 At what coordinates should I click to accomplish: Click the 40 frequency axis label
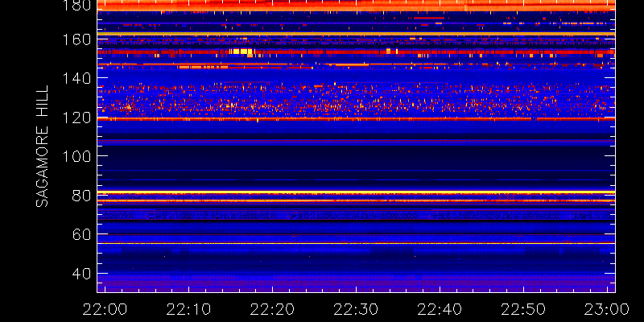81,273
